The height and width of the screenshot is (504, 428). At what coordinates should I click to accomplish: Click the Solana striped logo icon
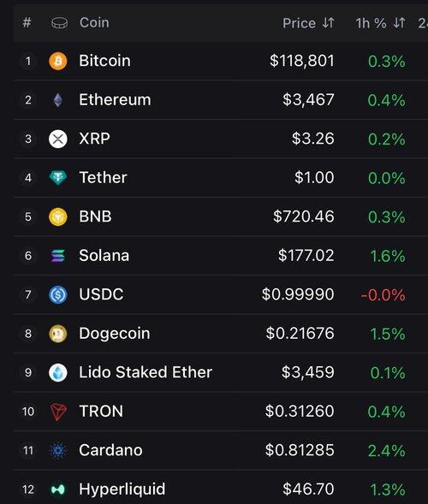58,256
